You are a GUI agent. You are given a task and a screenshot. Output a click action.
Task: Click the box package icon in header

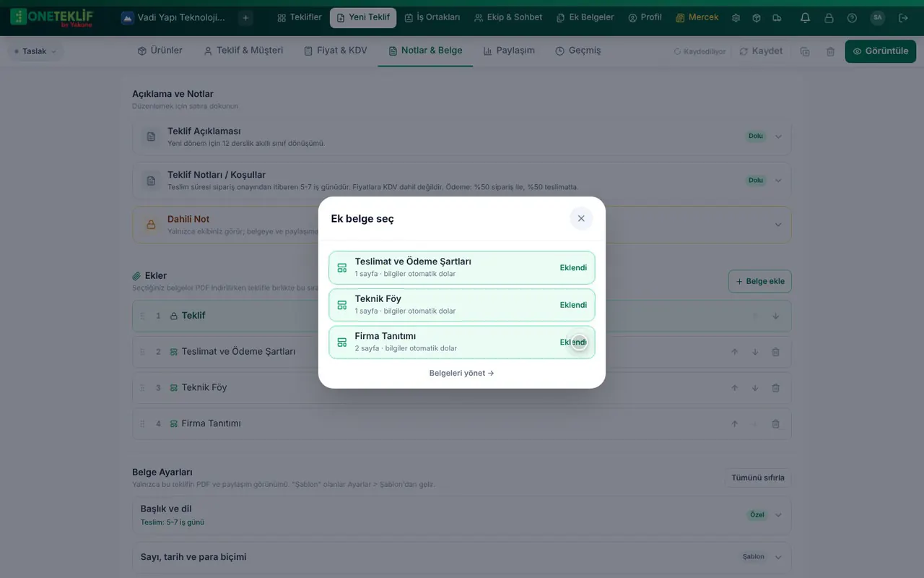click(757, 17)
